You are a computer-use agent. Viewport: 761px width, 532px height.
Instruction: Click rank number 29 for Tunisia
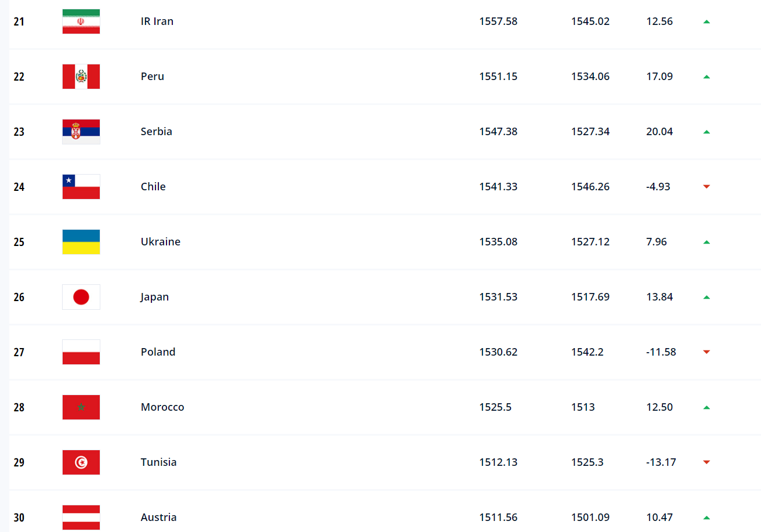[x=19, y=462]
